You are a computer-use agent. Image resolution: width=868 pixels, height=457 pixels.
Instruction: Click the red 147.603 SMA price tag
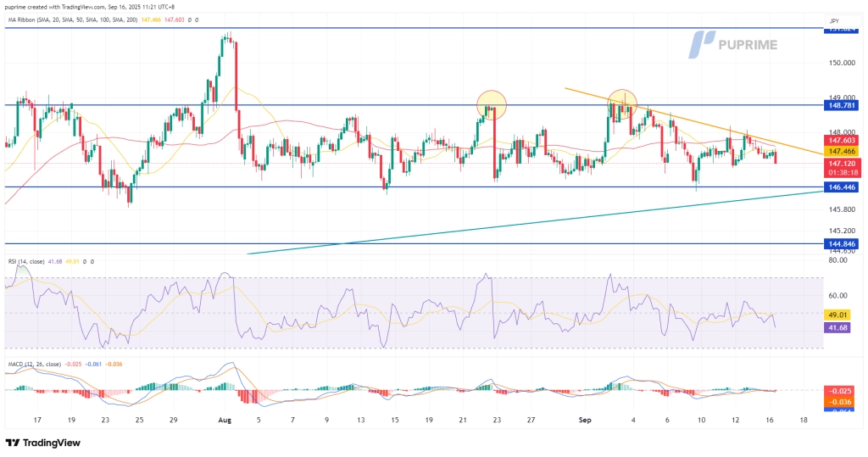(x=843, y=139)
